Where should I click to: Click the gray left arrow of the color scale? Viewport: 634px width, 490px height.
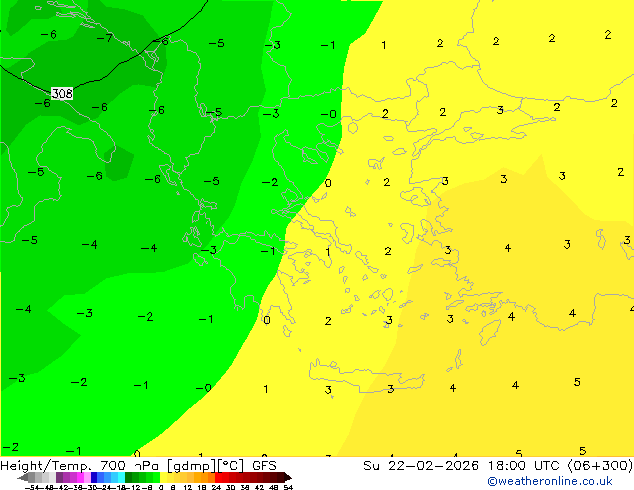click(x=23, y=477)
